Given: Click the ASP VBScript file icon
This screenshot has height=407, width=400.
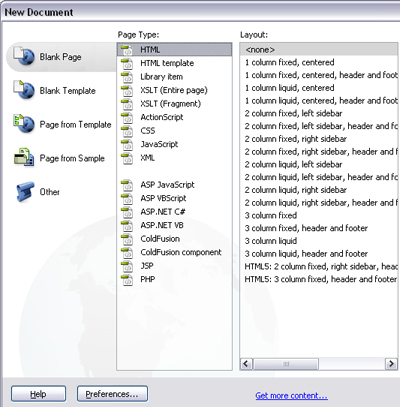Looking at the screenshot, I should point(127,199).
